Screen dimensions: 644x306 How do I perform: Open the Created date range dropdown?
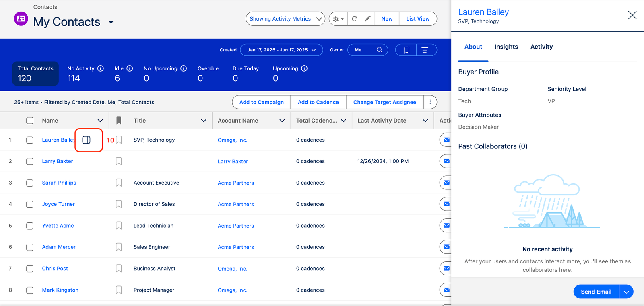click(x=281, y=50)
